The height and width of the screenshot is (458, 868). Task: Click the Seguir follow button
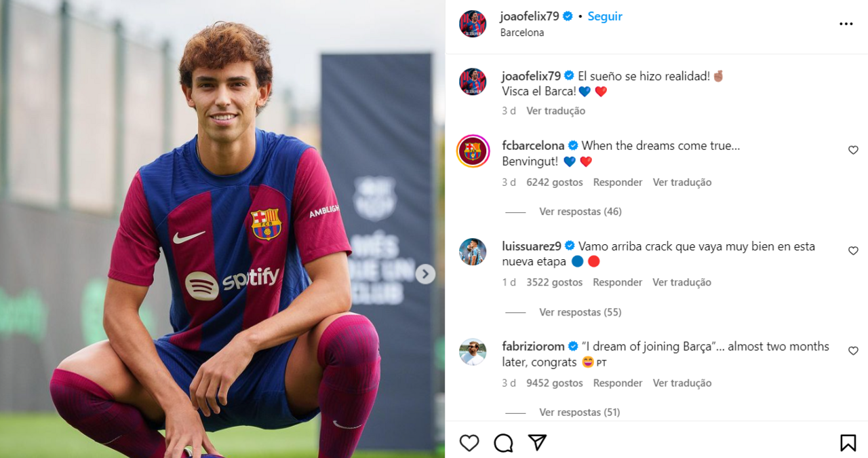click(x=605, y=16)
